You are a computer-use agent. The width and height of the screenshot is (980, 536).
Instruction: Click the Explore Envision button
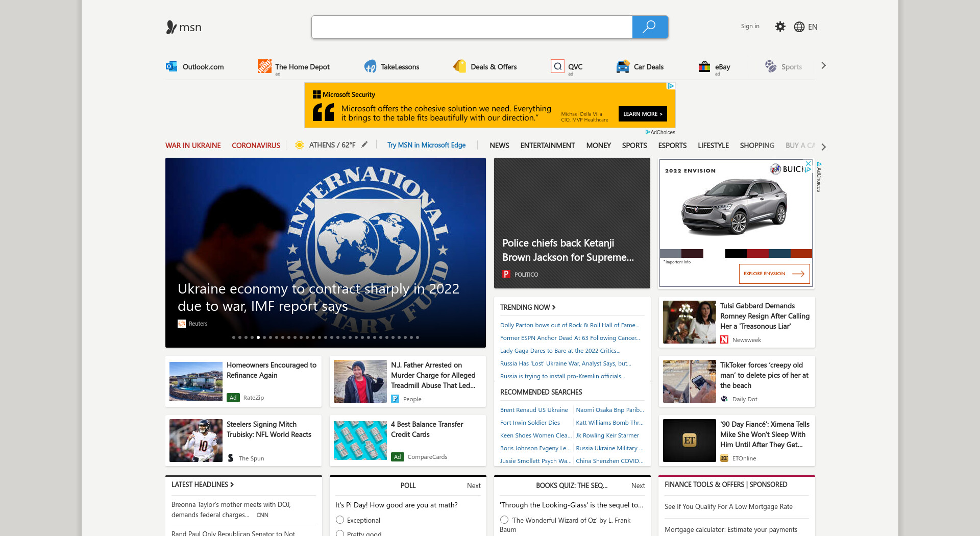774,274
